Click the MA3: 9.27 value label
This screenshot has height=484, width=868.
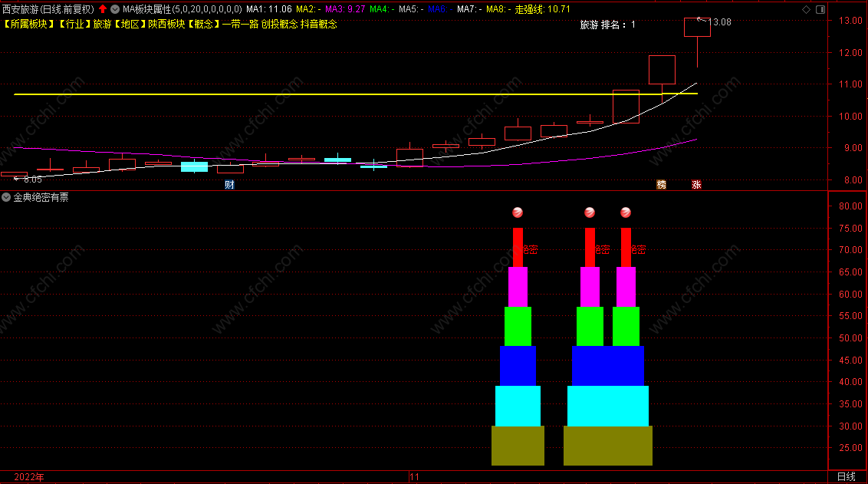(x=345, y=9)
